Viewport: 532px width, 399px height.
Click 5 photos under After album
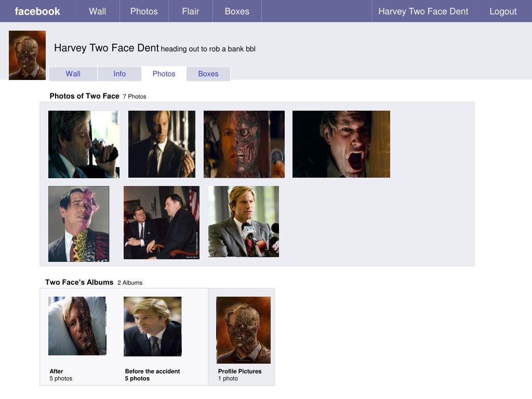click(61, 378)
